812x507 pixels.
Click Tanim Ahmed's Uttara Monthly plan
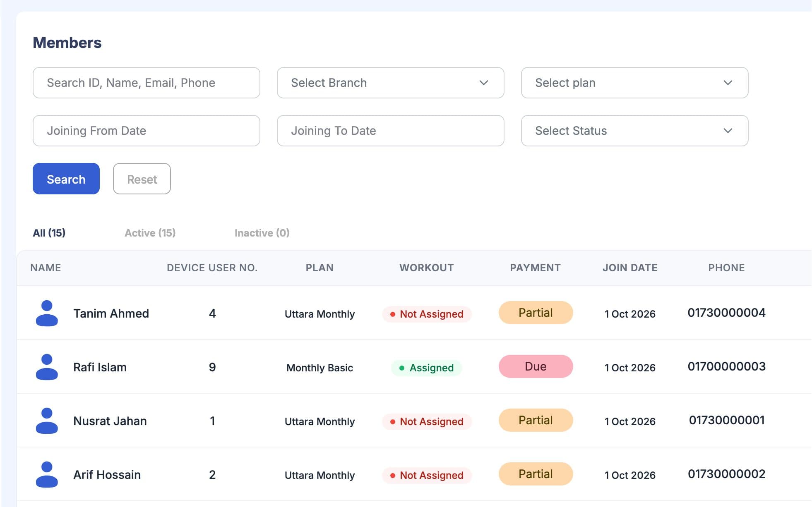320,314
